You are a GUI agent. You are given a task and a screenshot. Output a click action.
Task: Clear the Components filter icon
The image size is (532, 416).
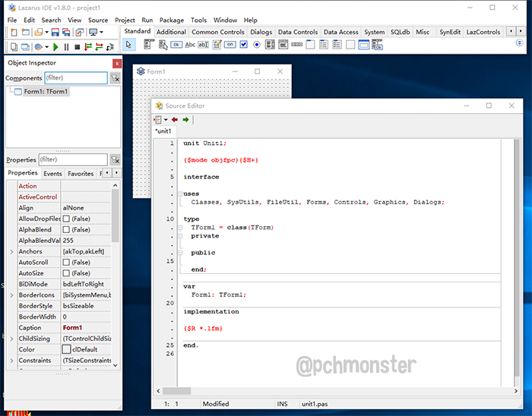pyautogui.click(x=116, y=78)
